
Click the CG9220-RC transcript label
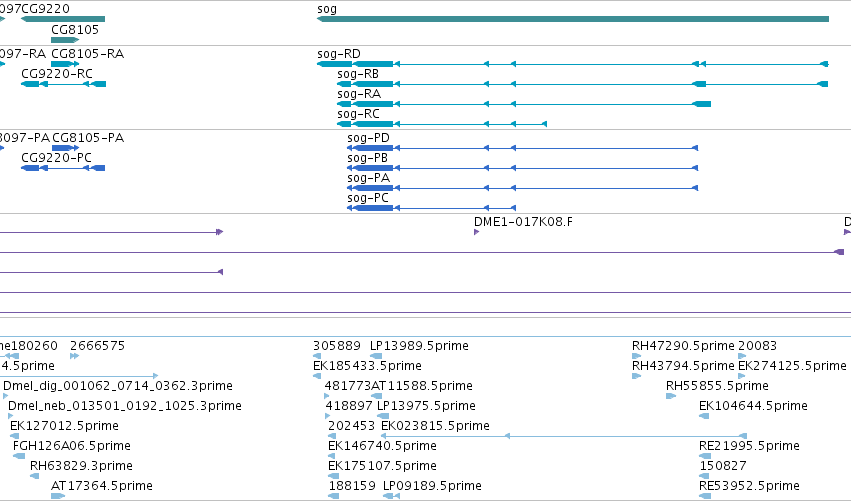click(57, 74)
